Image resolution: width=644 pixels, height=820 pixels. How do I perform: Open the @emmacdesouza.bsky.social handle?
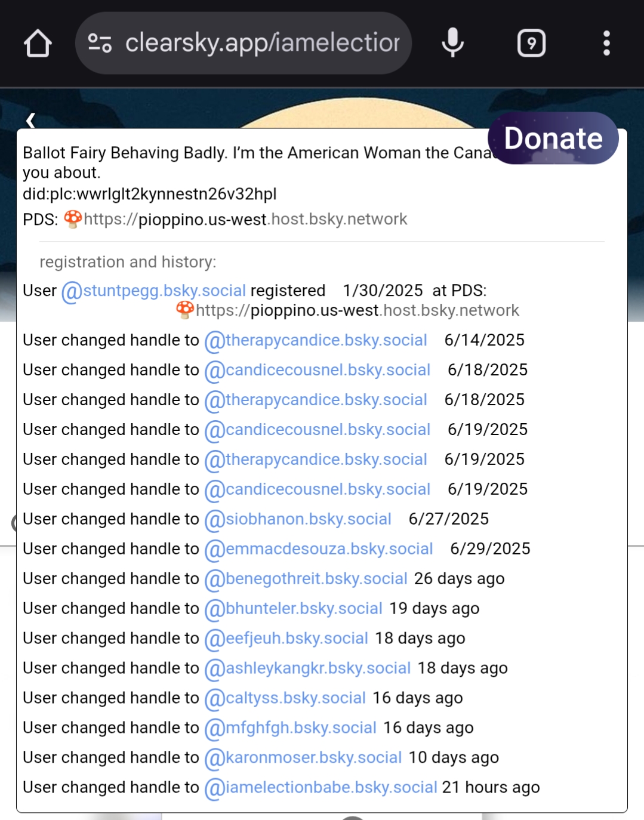pos(319,549)
